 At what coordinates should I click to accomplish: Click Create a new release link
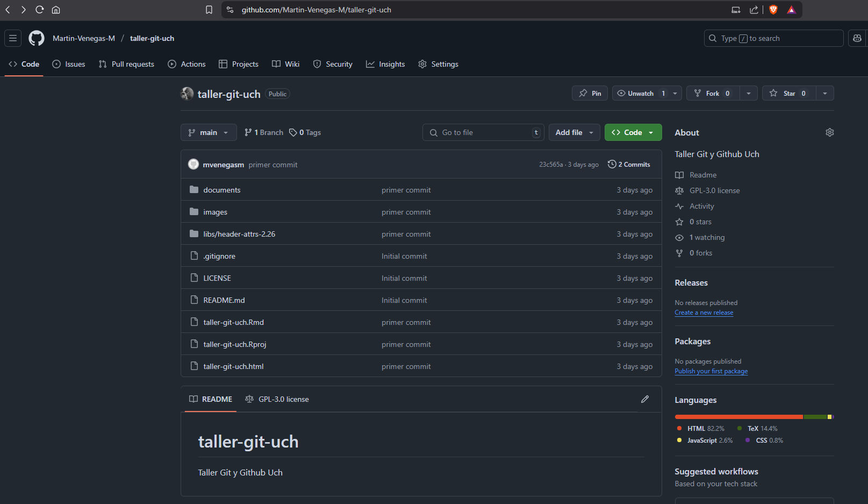coord(704,313)
